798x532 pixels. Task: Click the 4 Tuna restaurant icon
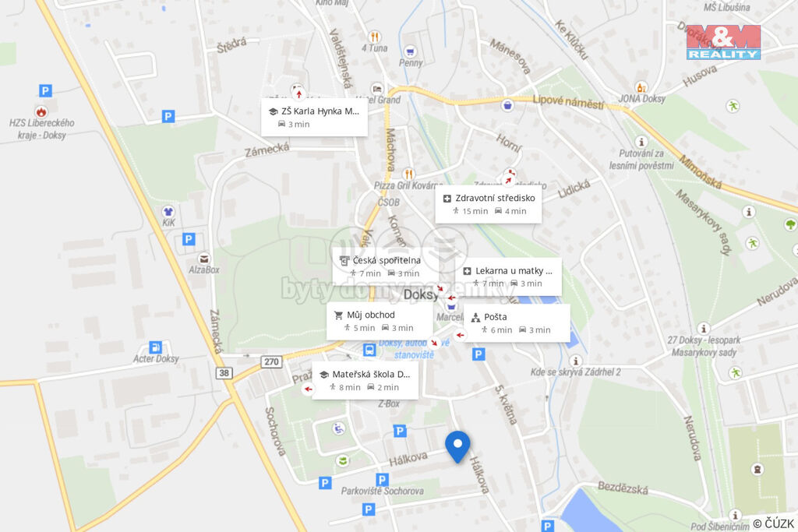(375, 37)
